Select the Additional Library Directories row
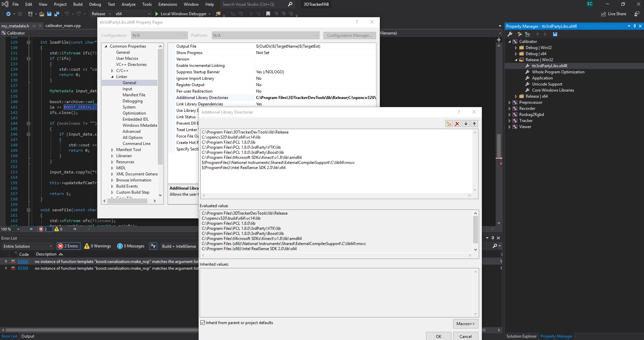Image resolution: width=644 pixels, height=340 pixels. 202,97
